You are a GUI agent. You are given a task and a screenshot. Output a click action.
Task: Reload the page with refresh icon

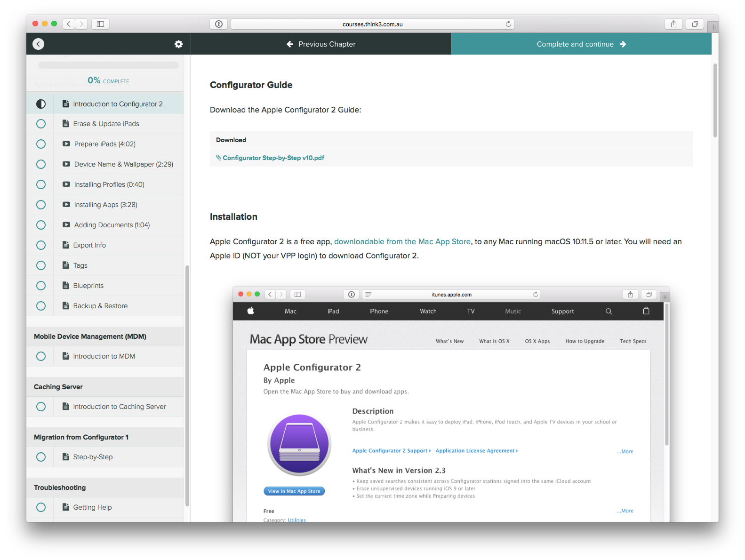click(x=508, y=24)
